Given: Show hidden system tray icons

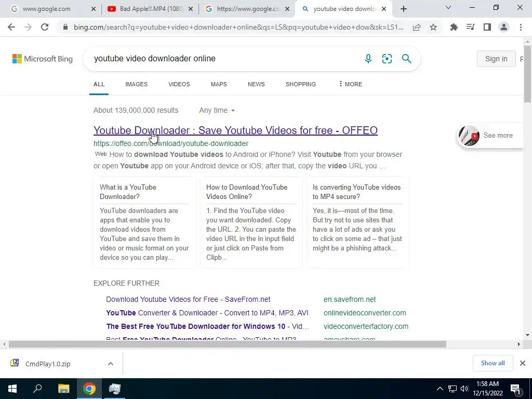Looking at the screenshot, I should [x=440, y=389].
